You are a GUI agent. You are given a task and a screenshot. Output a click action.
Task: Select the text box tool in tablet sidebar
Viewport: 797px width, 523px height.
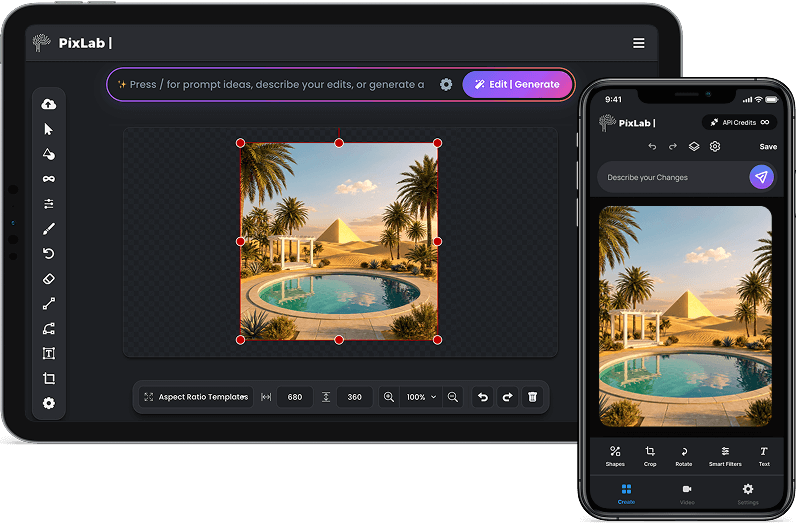tap(48, 353)
